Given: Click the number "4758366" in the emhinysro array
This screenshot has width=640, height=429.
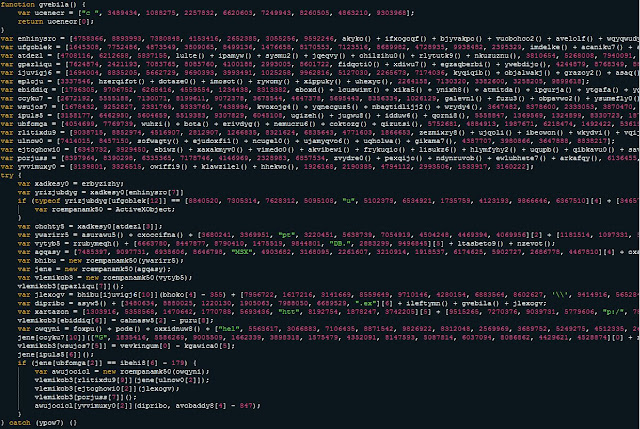Looking at the screenshot, I should coord(88,39).
